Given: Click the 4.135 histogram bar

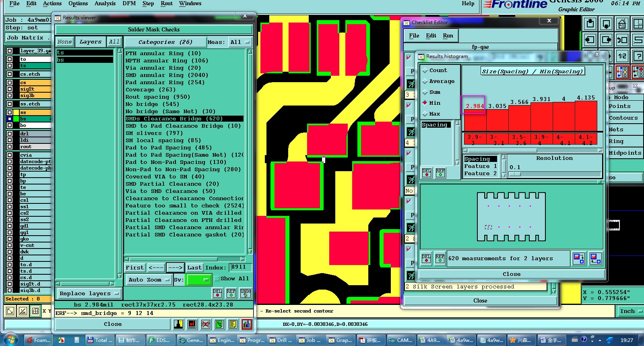Looking at the screenshot, I should click(x=586, y=117).
